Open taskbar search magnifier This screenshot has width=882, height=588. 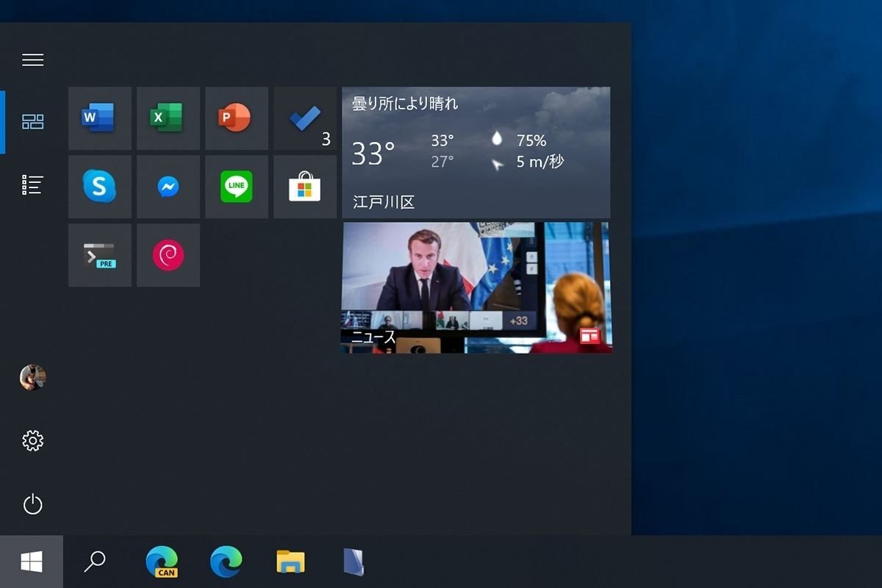(x=95, y=562)
